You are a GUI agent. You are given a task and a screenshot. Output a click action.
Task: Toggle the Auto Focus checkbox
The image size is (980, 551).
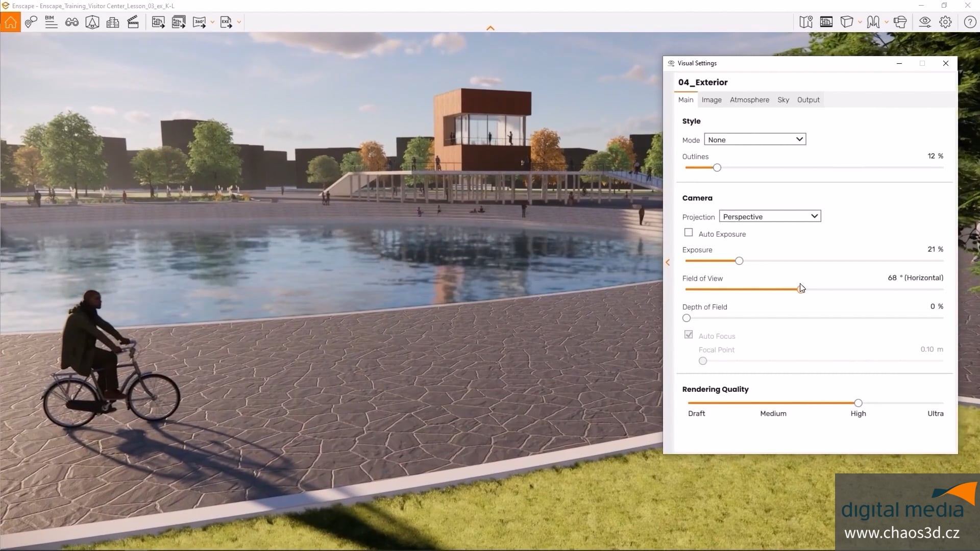tap(689, 335)
